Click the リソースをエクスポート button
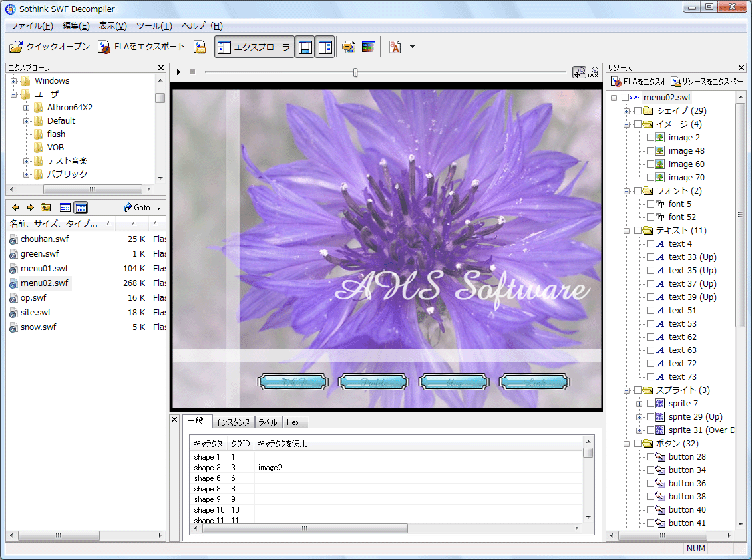Screen dimensions: 752x560 tap(707, 82)
